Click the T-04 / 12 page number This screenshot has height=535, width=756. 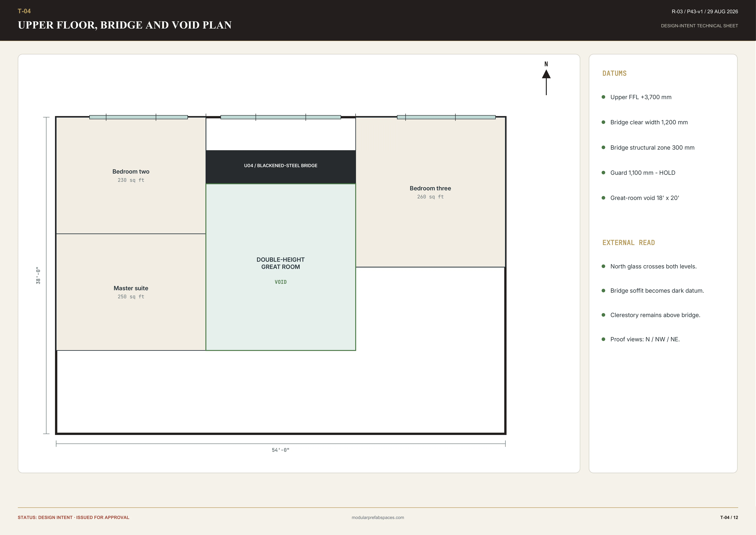coord(729,518)
